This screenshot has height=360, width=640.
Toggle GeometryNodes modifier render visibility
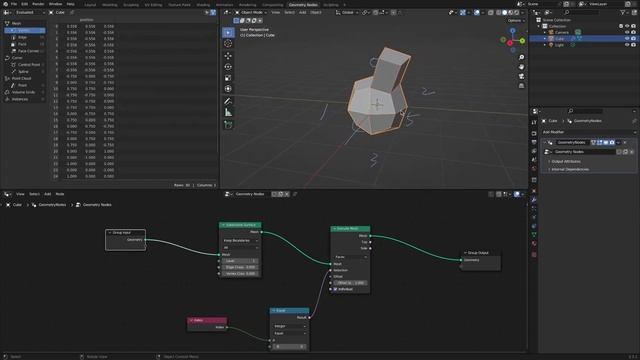tap(612, 142)
